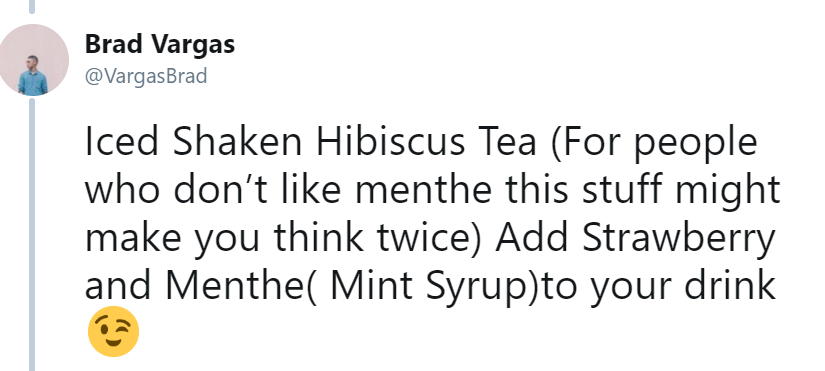825x371 pixels.
Task: Click the word "might" in the tweet
Action: 728,192
